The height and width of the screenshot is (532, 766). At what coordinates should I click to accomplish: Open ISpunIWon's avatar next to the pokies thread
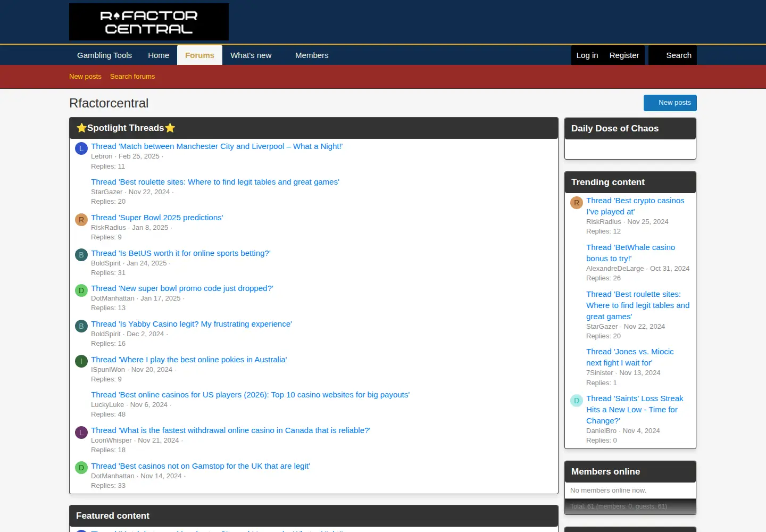click(x=81, y=362)
